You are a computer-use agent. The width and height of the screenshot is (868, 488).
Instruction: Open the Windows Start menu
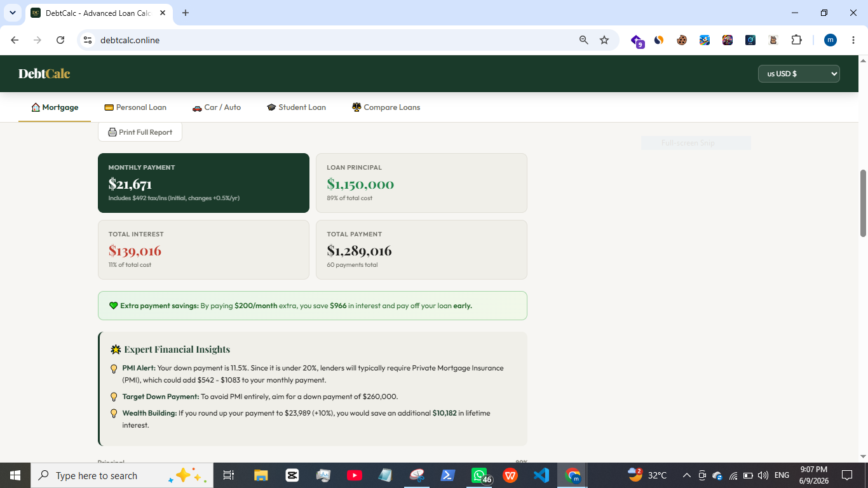(x=15, y=475)
